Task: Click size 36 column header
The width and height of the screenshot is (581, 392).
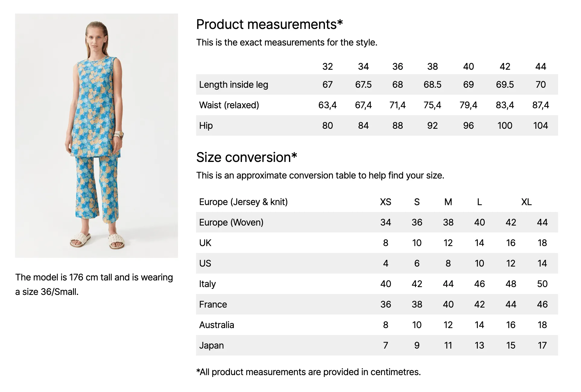Action: [x=398, y=66]
